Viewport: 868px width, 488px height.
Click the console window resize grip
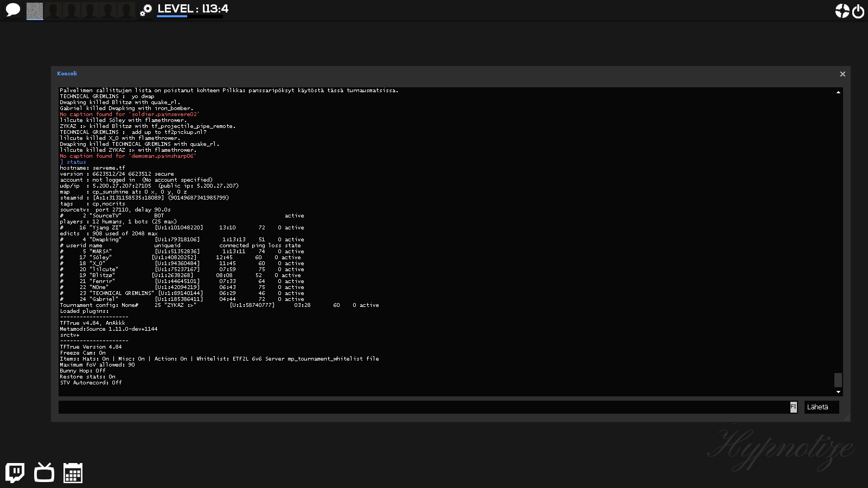point(847,418)
